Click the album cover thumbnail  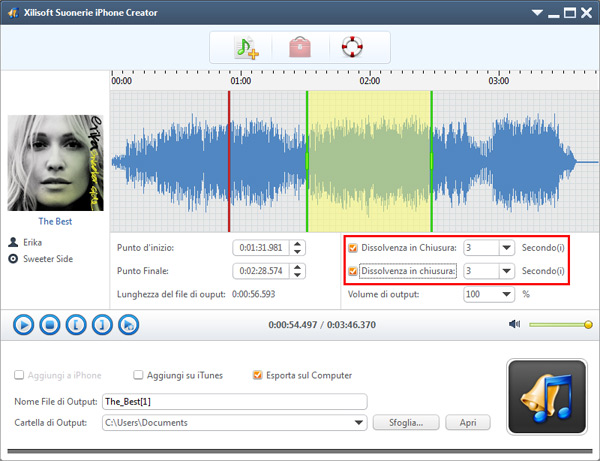point(55,163)
